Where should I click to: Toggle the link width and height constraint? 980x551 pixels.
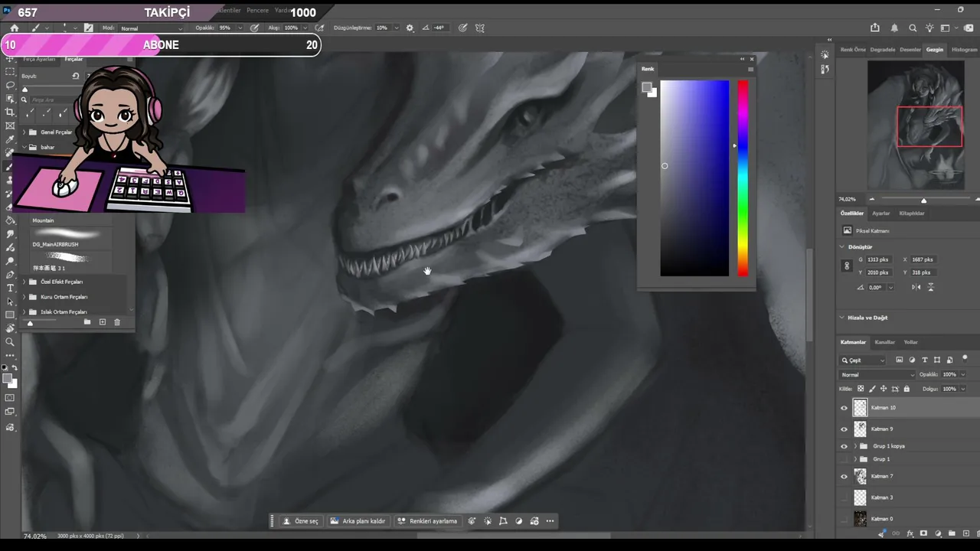846,266
